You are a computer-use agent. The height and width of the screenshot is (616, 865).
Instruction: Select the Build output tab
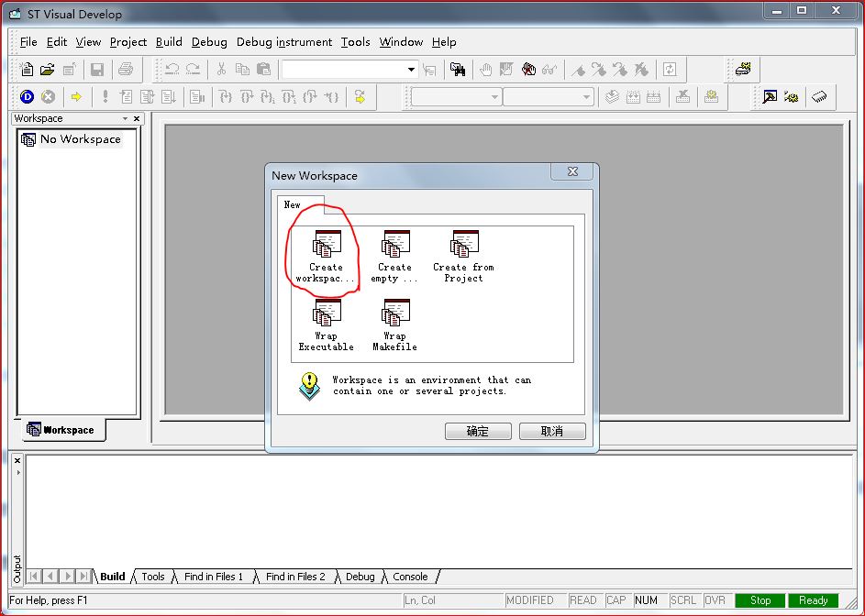pos(113,577)
